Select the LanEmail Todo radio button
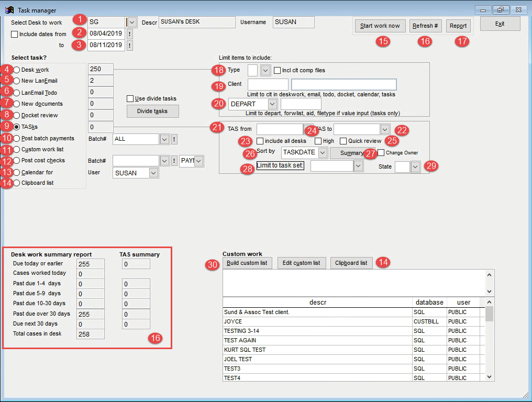 pyautogui.click(x=17, y=93)
